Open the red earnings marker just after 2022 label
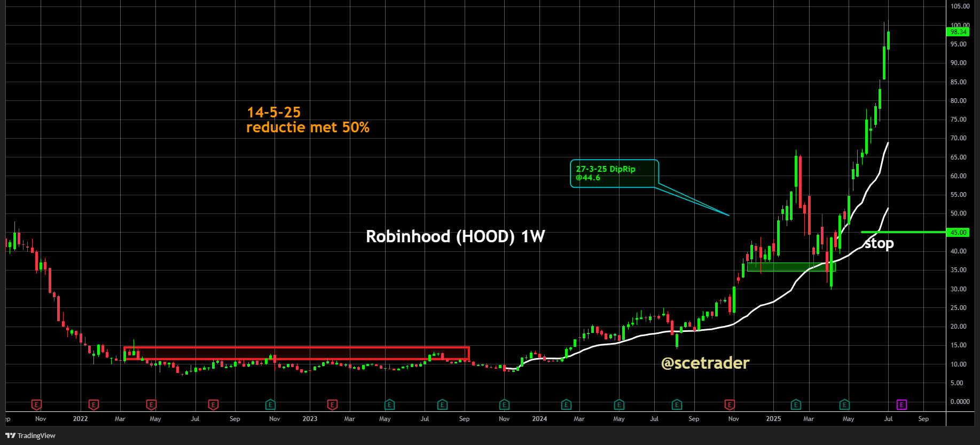 click(x=93, y=405)
